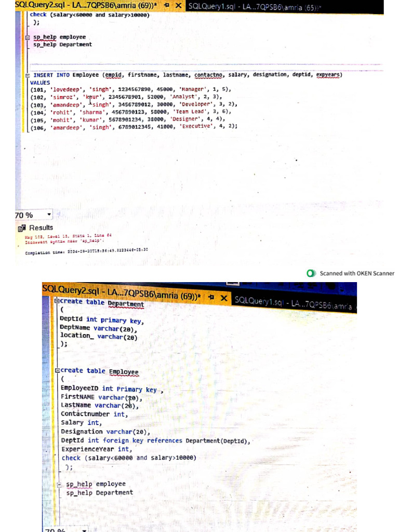The height and width of the screenshot is (532, 399).
Task: Click the 'Executive' string literal
Action: [x=197, y=126]
